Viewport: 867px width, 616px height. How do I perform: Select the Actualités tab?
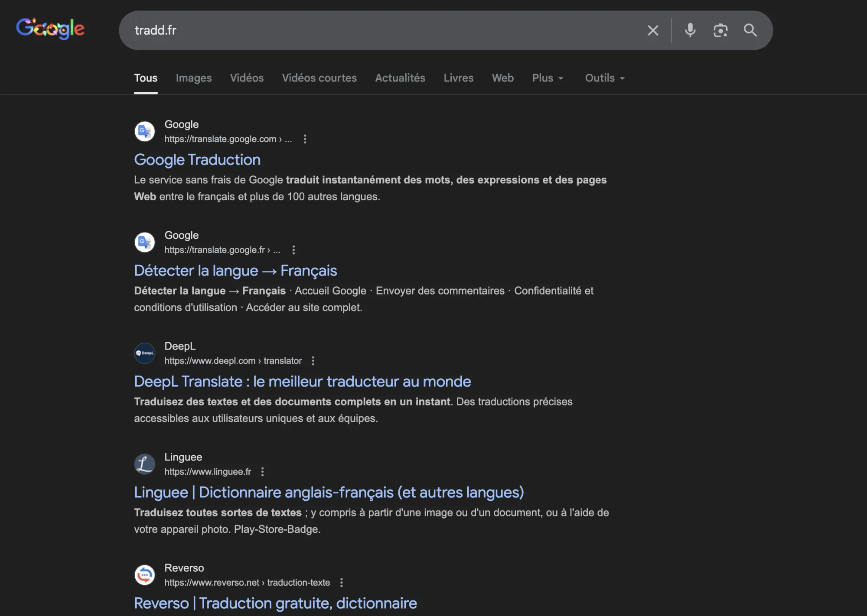coord(400,78)
